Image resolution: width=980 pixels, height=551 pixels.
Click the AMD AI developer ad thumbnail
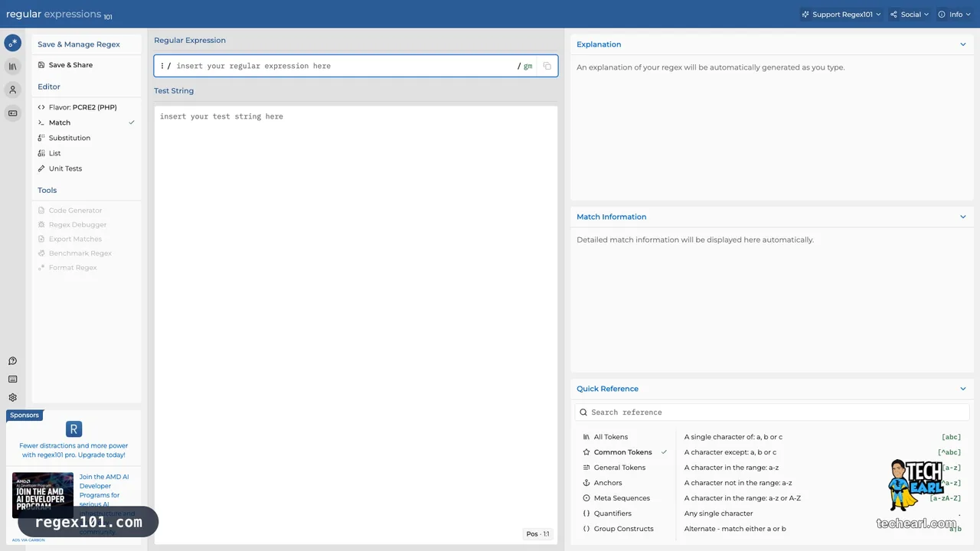tap(43, 495)
